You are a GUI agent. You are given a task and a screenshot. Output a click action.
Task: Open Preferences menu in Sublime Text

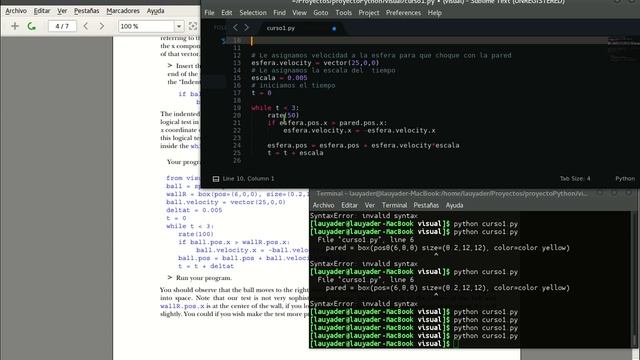pyautogui.click(x=403, y=13)
